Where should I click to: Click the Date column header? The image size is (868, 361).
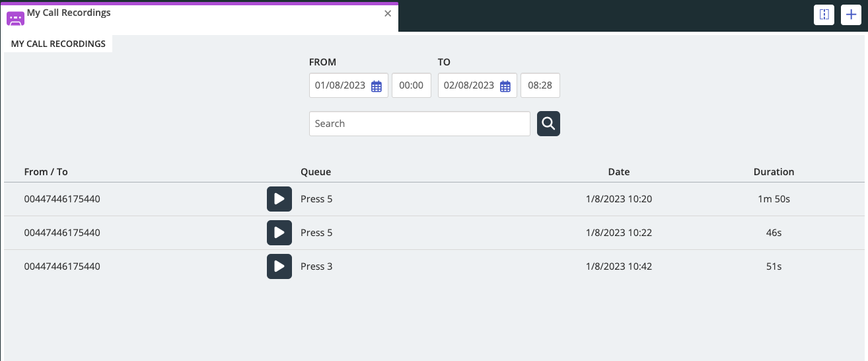618,172
